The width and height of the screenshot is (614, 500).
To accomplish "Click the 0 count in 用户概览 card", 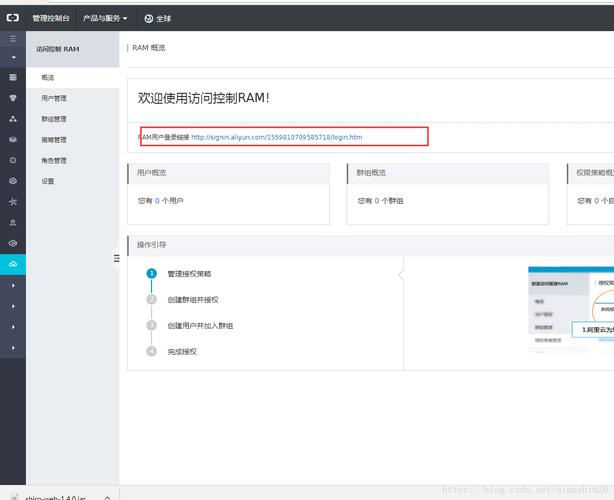I will 157,200.
